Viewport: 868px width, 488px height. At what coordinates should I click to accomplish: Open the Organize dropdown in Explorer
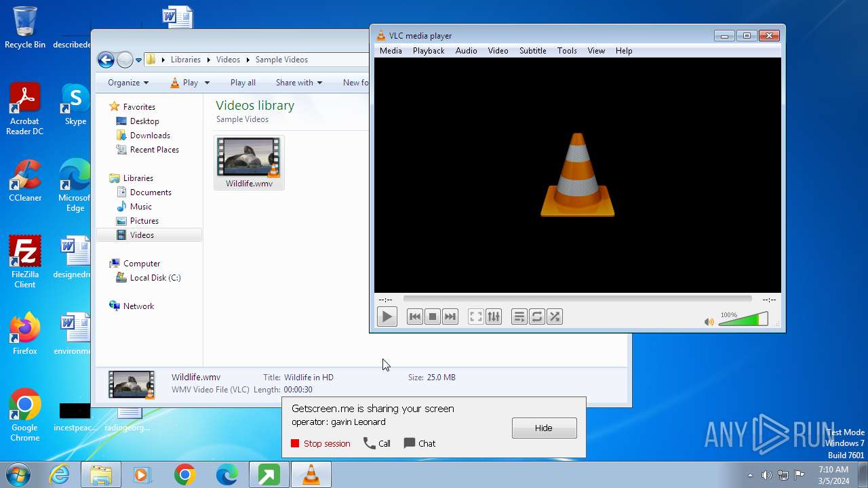click(128, 83)
